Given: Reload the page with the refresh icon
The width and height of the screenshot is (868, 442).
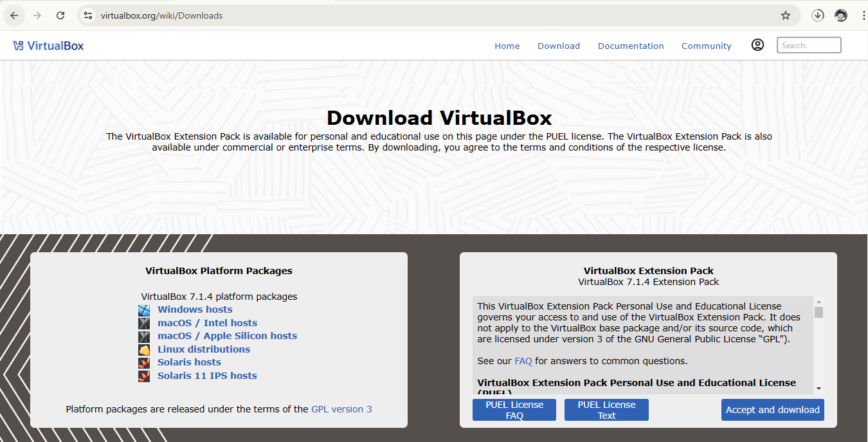Looking at the screenshot, I should point(60,15).
